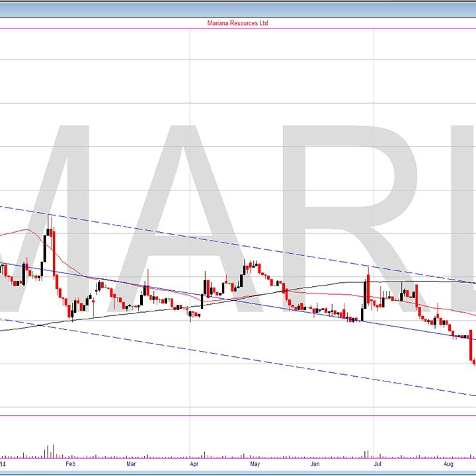Click the May date axis label
This screenshot has width=476, height=476.
(255, 465)
